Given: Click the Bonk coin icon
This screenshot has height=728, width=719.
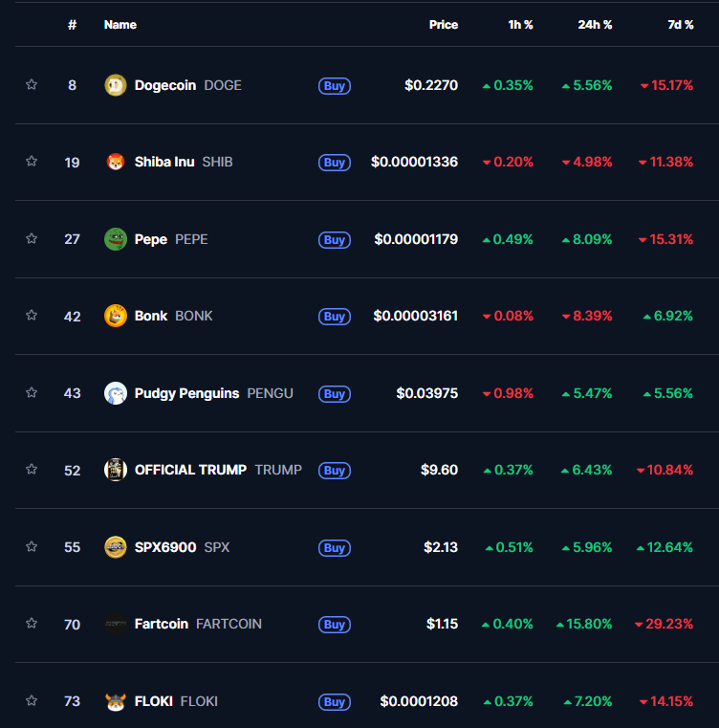Looking at the screenshot, I should click(115, 316).
